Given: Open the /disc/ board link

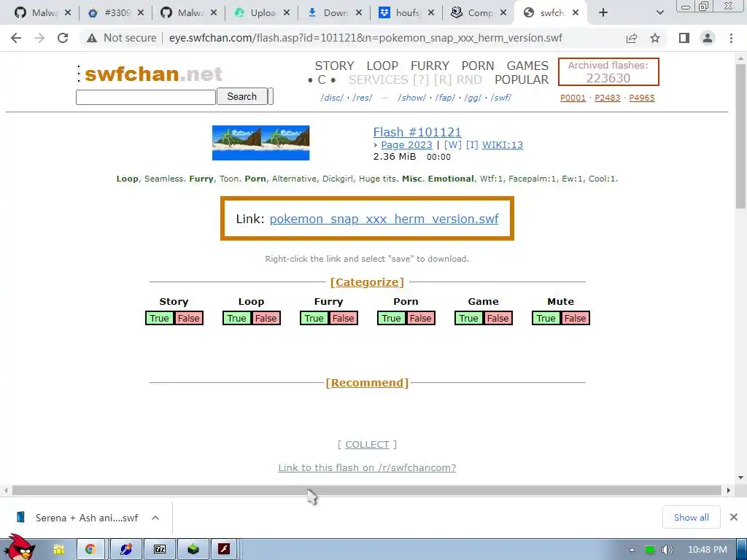Looking at the screenshot, I should tap(332, 98).
